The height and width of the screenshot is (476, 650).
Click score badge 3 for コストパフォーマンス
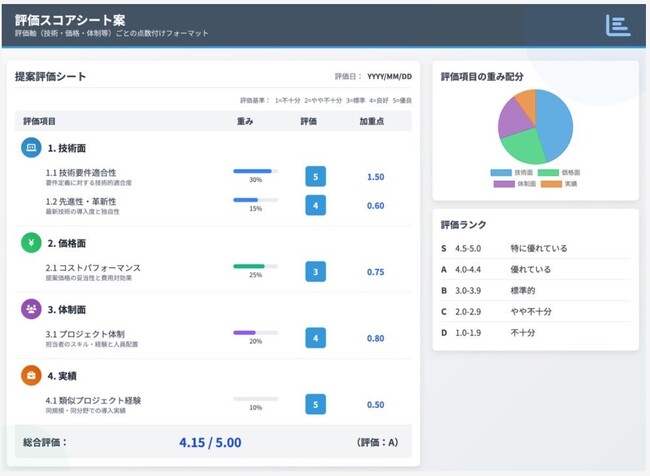pos(316,272)
